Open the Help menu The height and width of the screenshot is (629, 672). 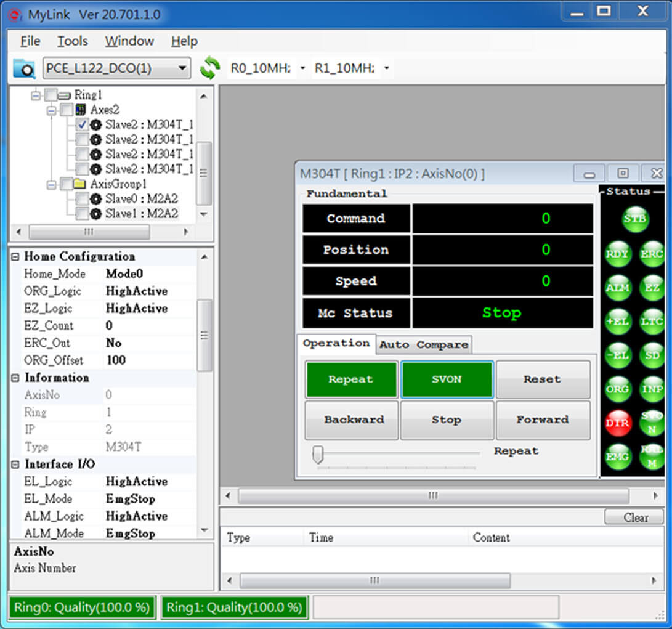coord(184,41)
